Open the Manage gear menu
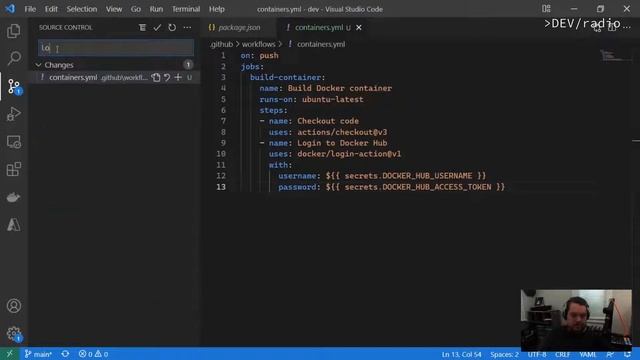 (13, 333)
